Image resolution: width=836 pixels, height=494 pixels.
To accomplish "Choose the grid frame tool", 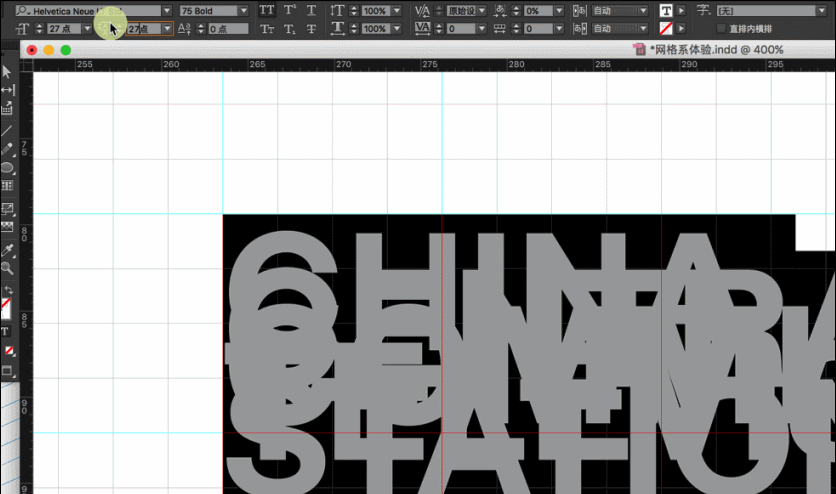I will pyautogui.click(x=7, y=186).
